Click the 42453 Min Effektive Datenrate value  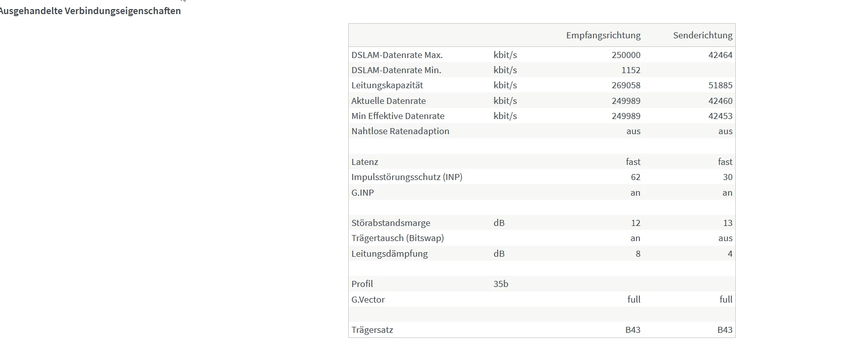click(720, 116)
